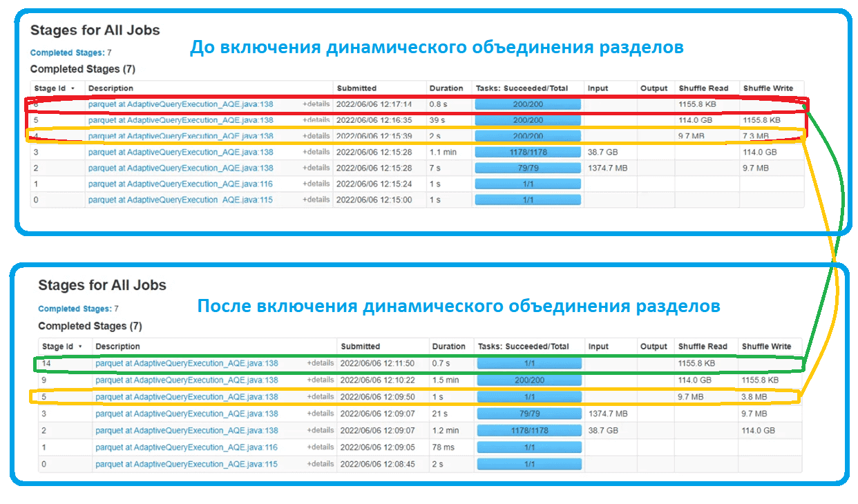Show +details for stage 0 in top table
The height and width of the screenshot is (504, 858).
pos(316,200)
